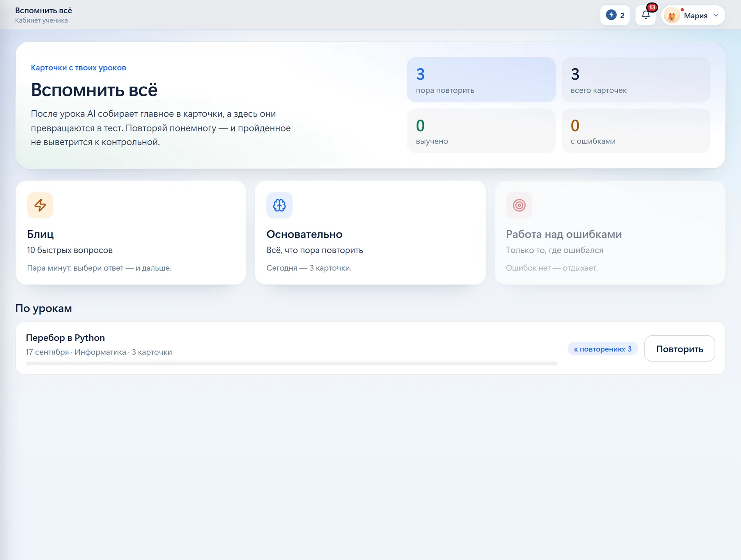
Task: Click the 'всего карточек' stat tile
Action: pos(636,80)
